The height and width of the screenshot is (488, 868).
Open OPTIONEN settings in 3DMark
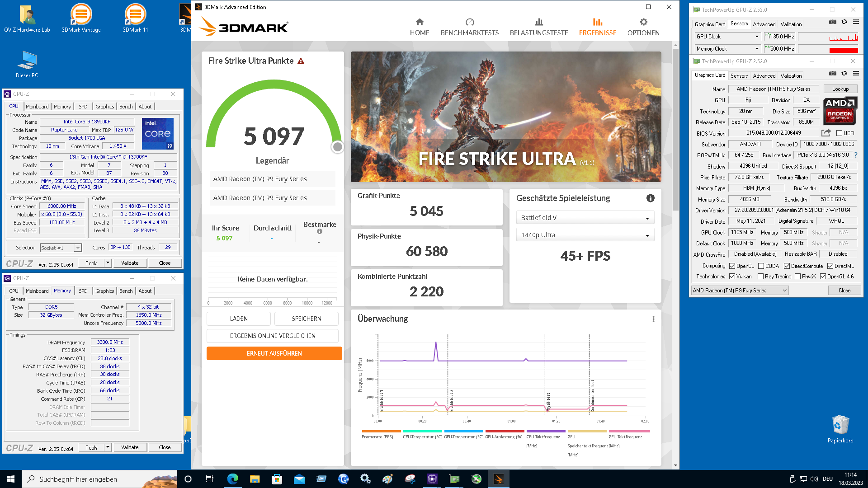(x=643, y=27)
